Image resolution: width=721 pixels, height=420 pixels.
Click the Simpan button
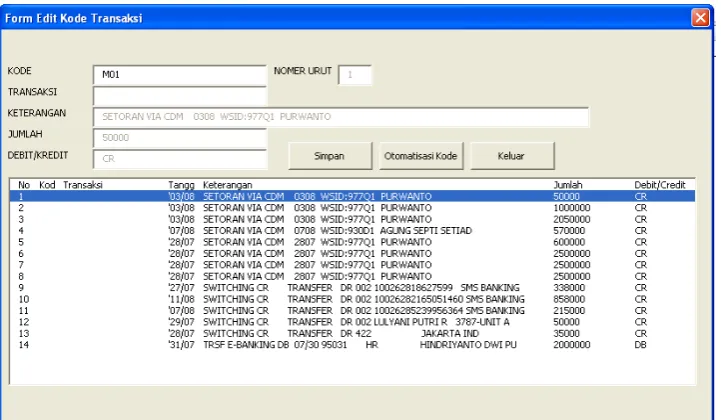point(330,156)
